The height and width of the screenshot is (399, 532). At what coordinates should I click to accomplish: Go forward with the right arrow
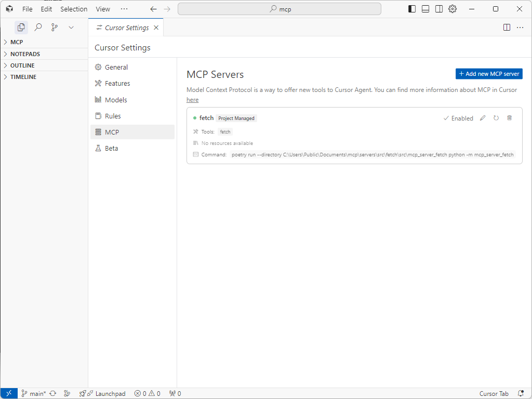pos(167,9)
